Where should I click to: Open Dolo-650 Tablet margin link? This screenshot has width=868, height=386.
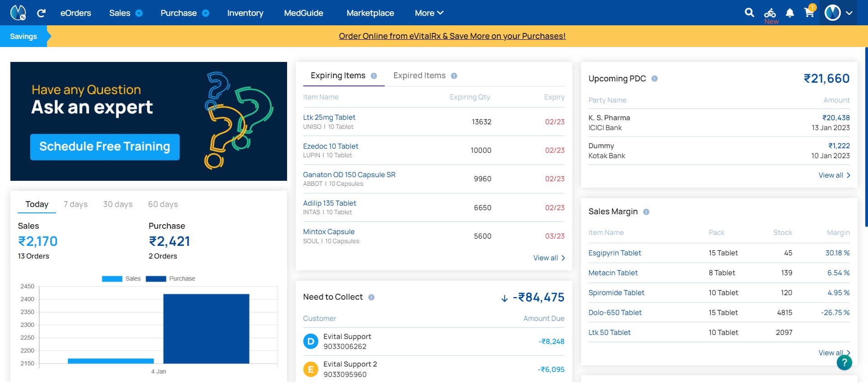coord(615,312)
